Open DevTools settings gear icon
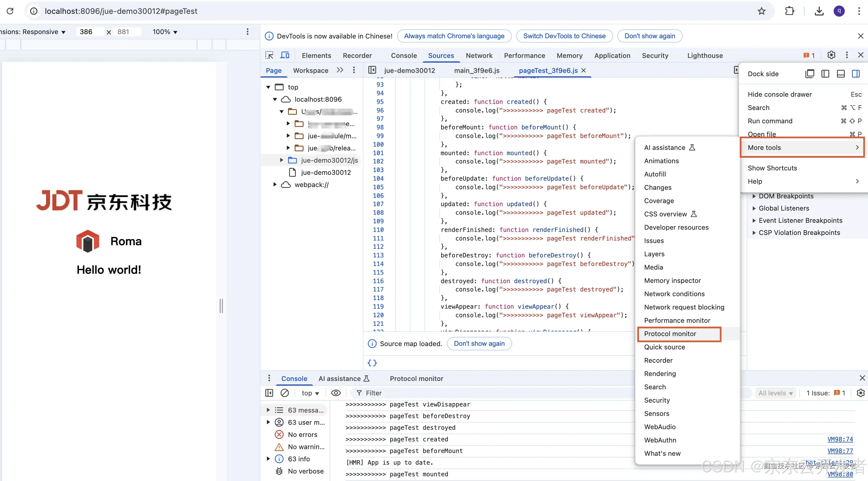 tap(831, 55)
